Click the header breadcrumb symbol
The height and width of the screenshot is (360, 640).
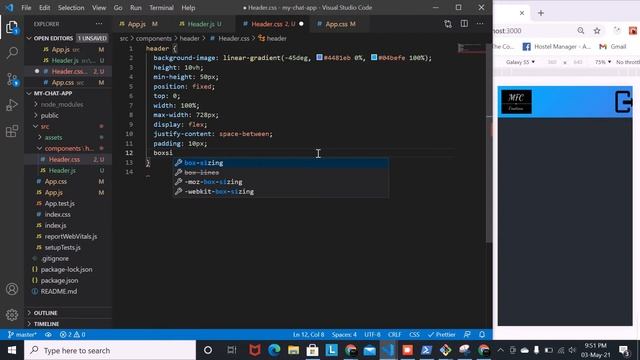[272, 38]
